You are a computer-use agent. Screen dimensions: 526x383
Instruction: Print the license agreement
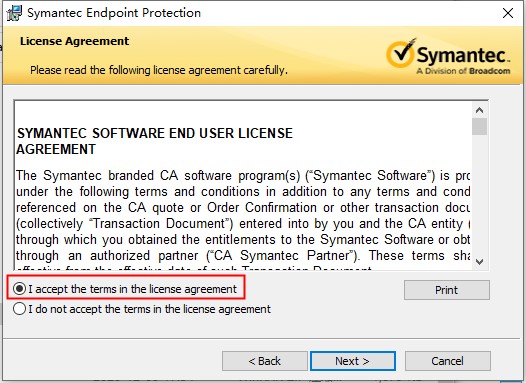click(x=446, y=290)
